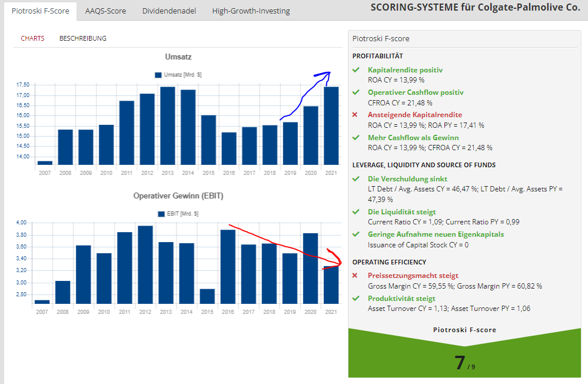The height and width of the screenshot is (384, 588).
Task: Click the 2016 bar in Umsatz chart
Action: 229,148
